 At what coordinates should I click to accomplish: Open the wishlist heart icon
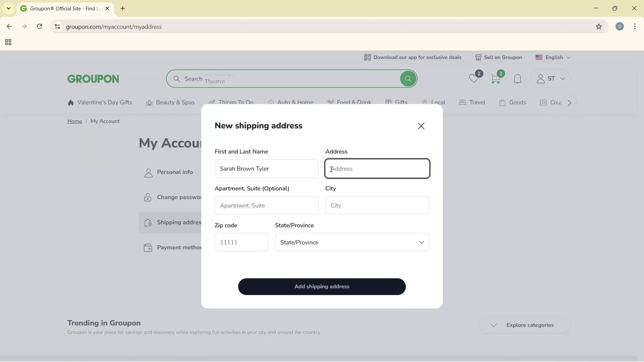click(474, 79)
